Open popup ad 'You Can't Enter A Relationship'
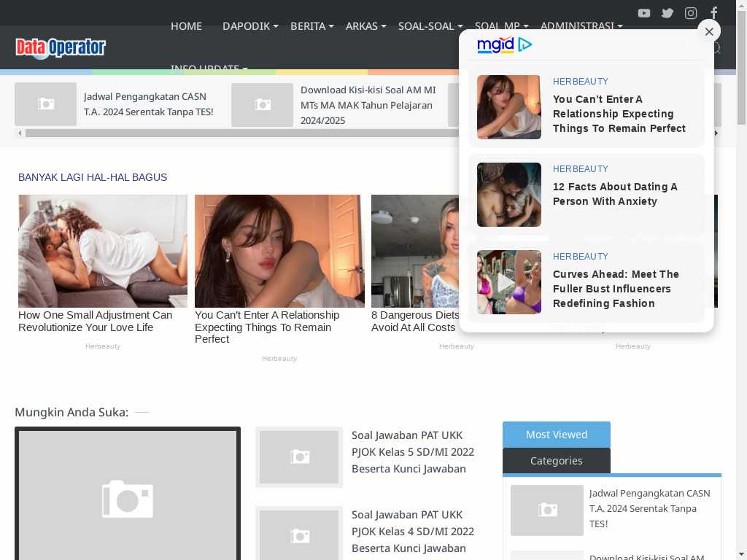The width and height of the screenshot is (747, 560). [x=619, y=114]
